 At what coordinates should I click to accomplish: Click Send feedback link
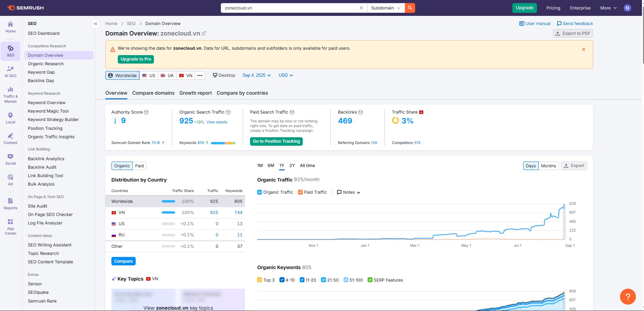pos(575,24)
